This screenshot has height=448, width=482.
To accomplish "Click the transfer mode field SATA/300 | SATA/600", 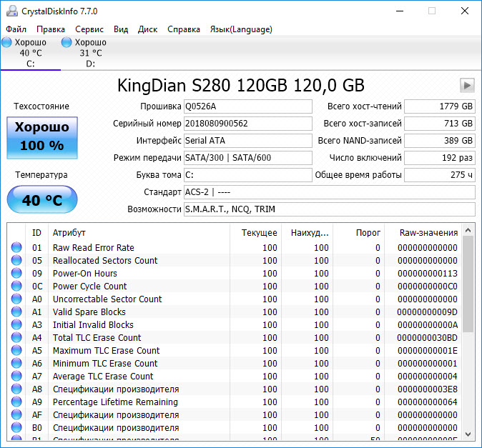I will (247, 158).
